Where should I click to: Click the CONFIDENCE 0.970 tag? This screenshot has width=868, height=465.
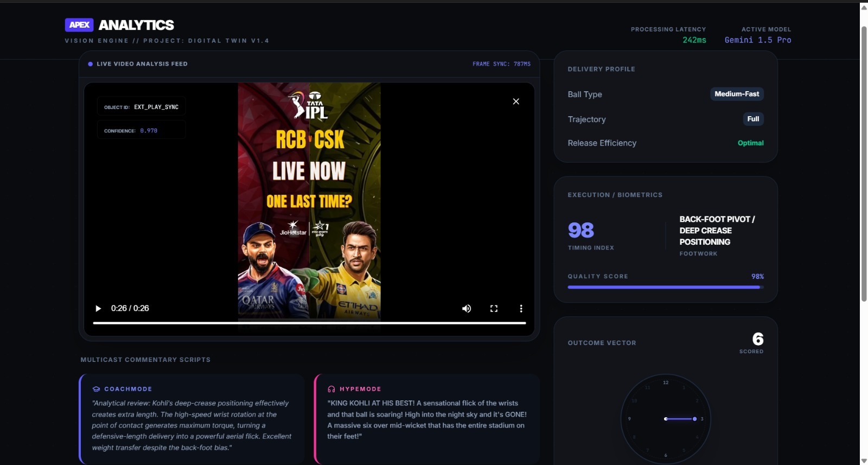click(x=141, y=130)
